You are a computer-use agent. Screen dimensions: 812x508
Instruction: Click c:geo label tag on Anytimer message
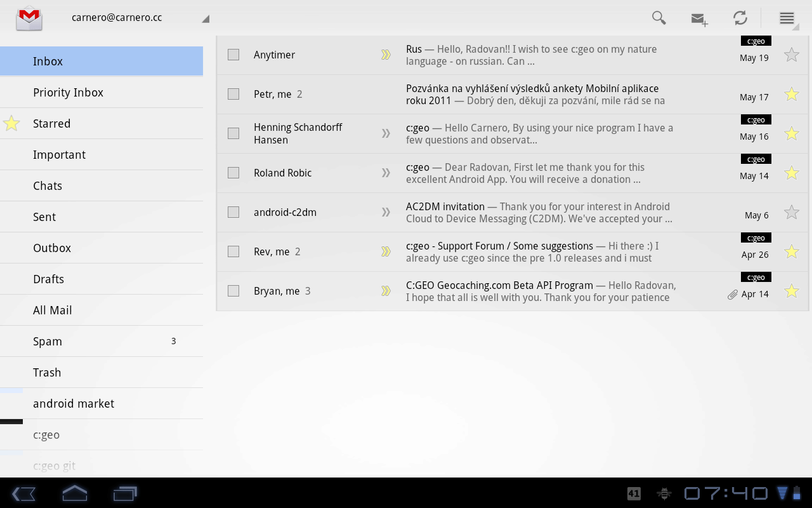pyautogui.click(x=756, y=41)
